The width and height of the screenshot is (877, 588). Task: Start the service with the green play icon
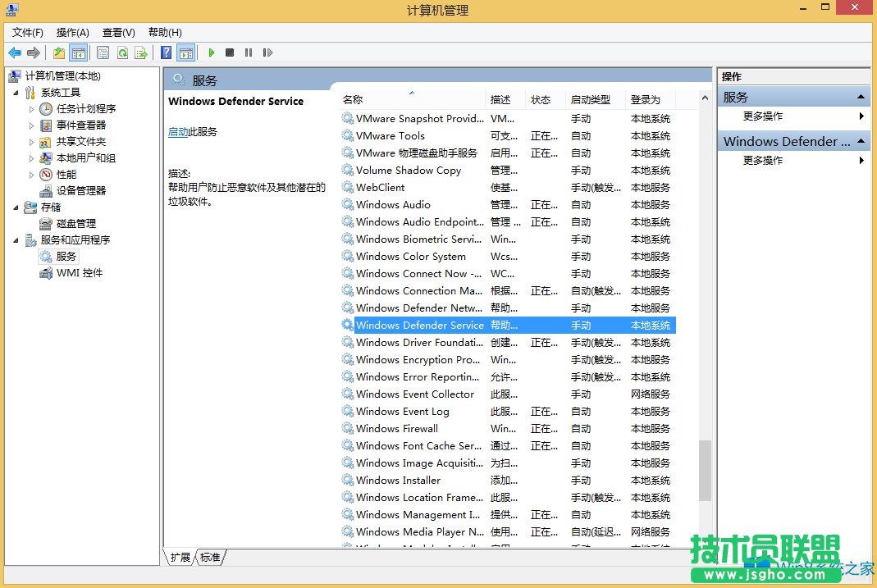pyautogui.click(x=211, y=52)
